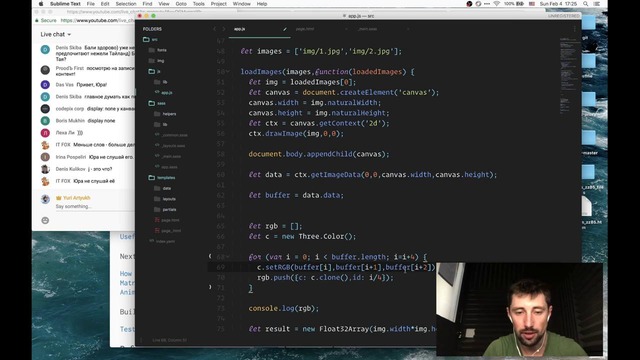Open _common.sass in sidebar
Screen dimensions: 640x360
point(171,135)
